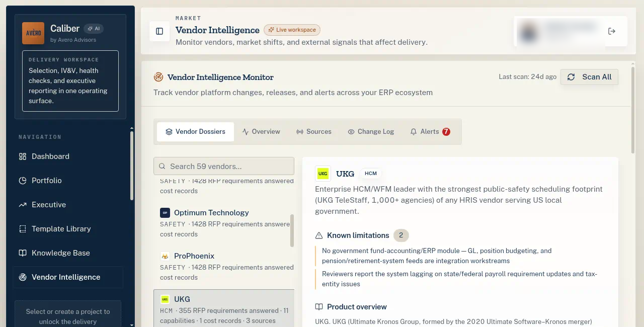Switch to the Overview tab
644x327 pixels.
coord(261,132)
